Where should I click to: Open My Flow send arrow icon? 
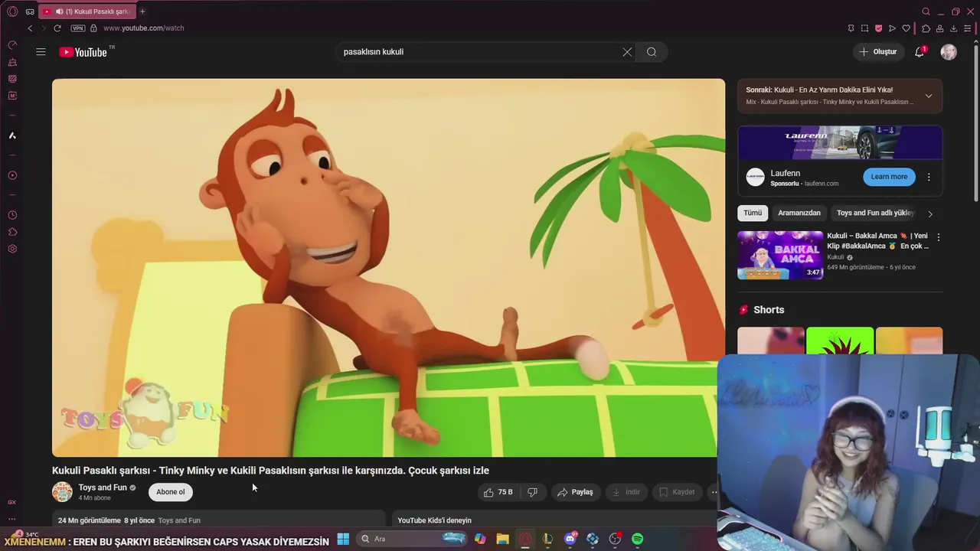[x=892, y=28]
